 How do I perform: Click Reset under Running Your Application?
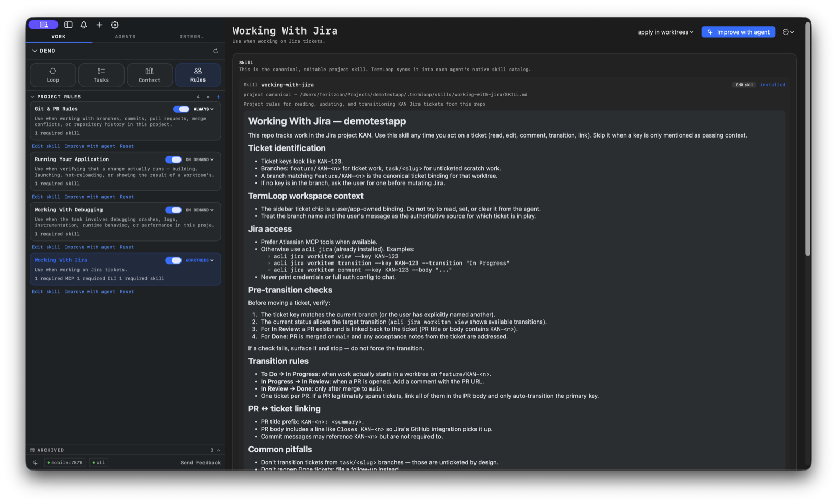tap(127, 197)
